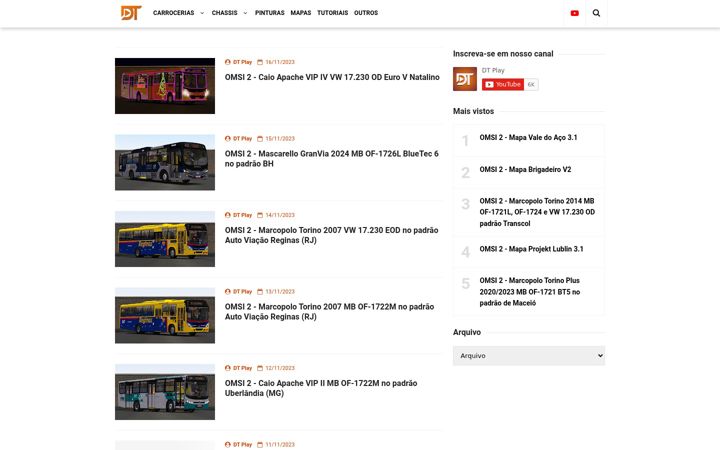Click DT Play author on 14/11/2023 post
The width and height of the screenshot is (720, 450).
tap(242, 215)
